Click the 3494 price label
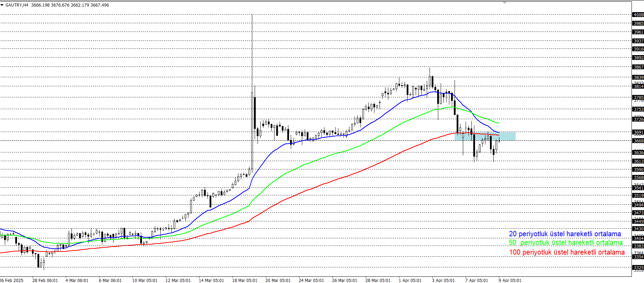 coord(638,205)
